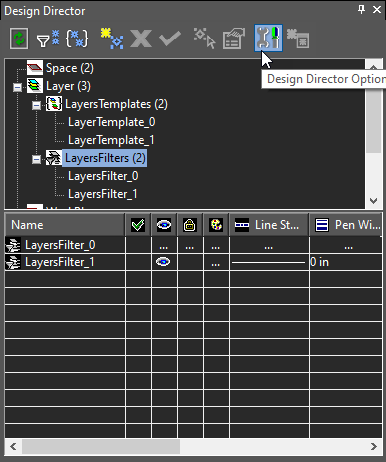Click the eye visibility column header
This screenshot has width=386, height=462.
pyautogui.click(x=164, y=225)
